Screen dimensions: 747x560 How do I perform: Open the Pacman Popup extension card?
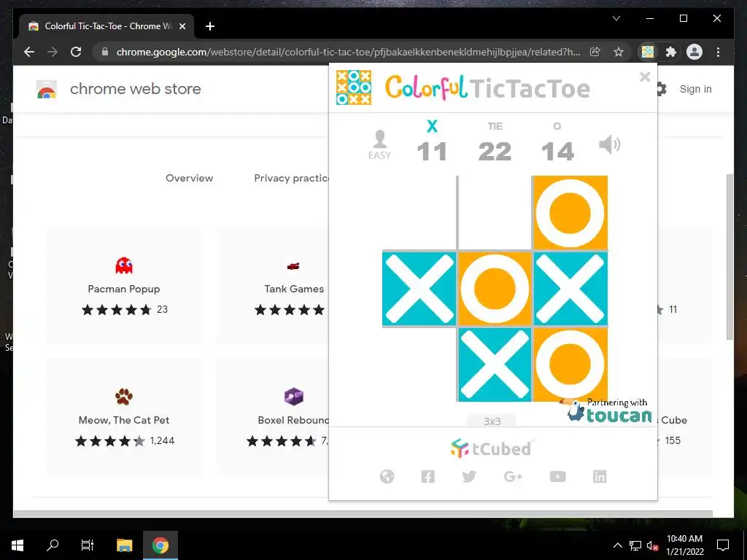pos(124,285)
